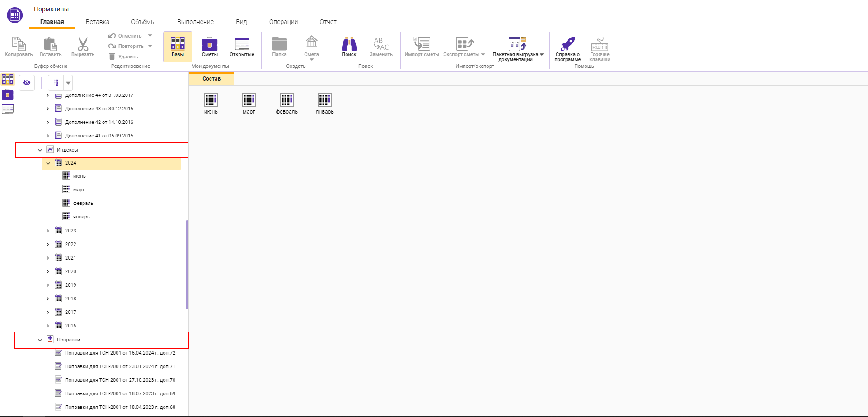Create a new Папка folder
The image size is (868, 417).
pos(279,47)
